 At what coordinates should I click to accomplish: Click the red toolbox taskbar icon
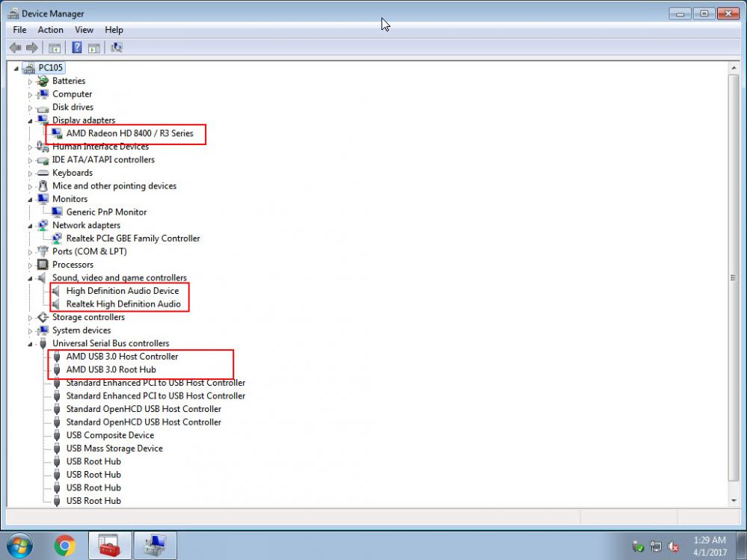[110, 546]
